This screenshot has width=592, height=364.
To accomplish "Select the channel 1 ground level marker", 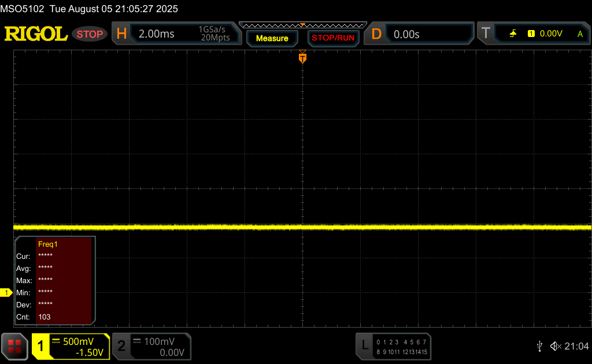I will click(6, 293).
